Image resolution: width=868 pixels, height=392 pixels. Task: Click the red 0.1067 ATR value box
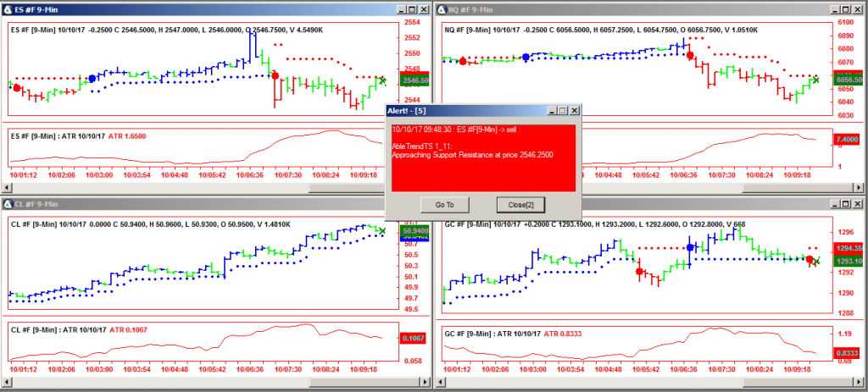pyautogui.click(x=414, y=338)
